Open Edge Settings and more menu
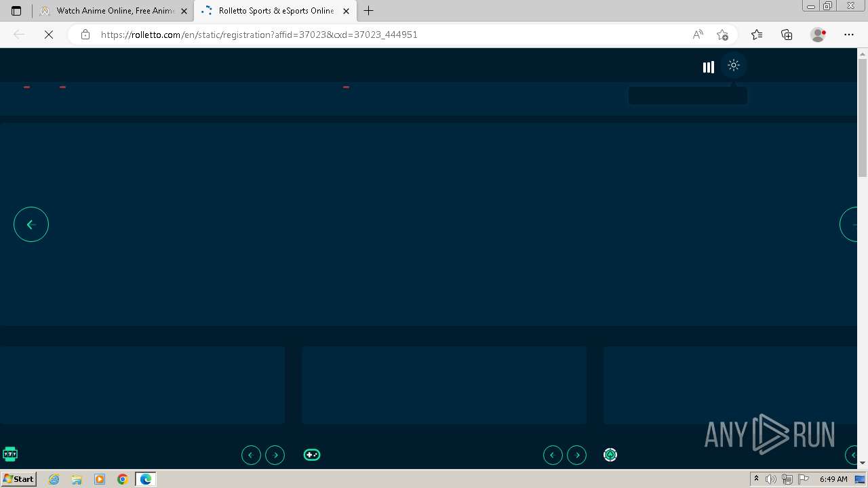Image resolution: width=868 pixels, height=488 pixels. (849, 35)
